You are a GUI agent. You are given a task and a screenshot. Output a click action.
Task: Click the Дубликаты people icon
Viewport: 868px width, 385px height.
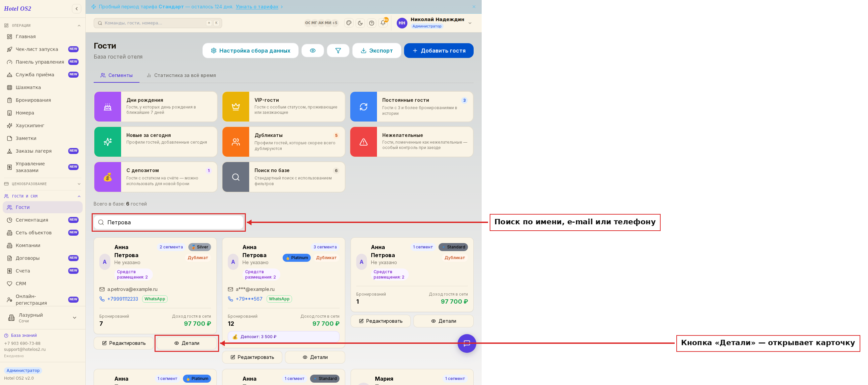pos(236,142)
